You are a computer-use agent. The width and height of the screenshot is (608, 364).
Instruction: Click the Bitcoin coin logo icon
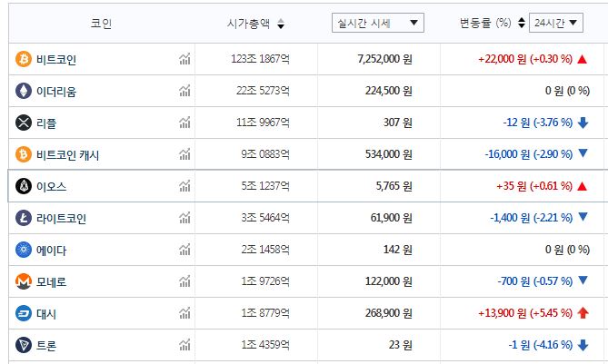click(23, 59)
